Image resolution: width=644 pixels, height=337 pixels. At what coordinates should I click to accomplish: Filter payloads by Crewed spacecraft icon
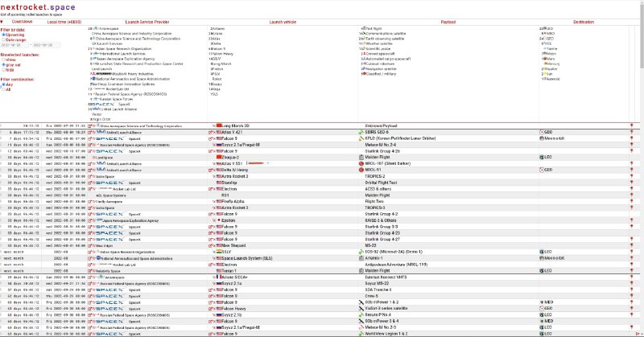coord(365,54)
